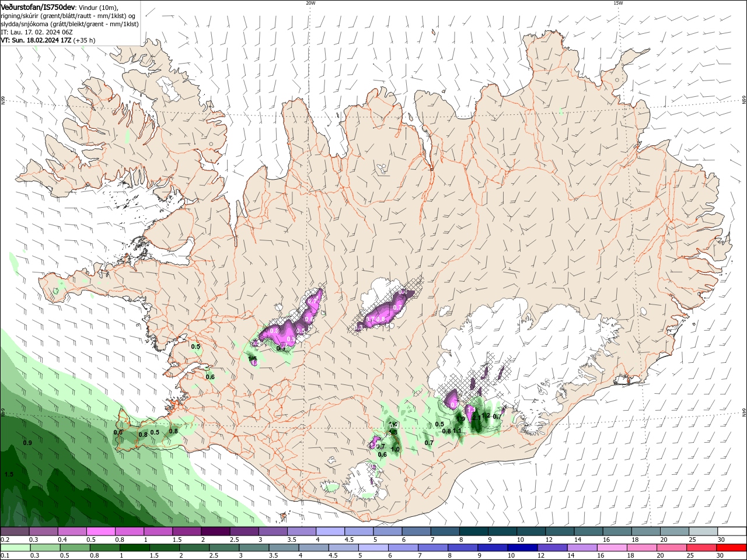The height and width of the screenshot is (560, 747).
Task: Pick the bright pink snow swatch between 0.5 and 0.8
Action: click(100, 531)
